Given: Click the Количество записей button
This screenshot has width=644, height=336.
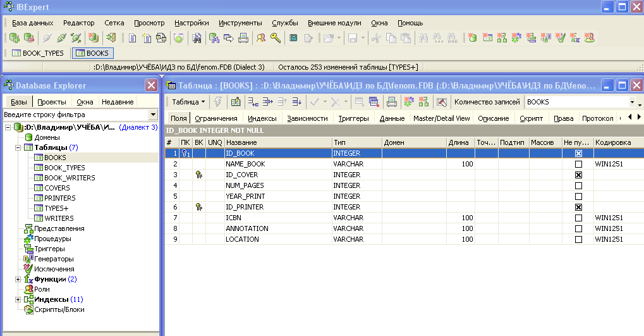Looking at the screenshot, I should (x=487, y=102).
